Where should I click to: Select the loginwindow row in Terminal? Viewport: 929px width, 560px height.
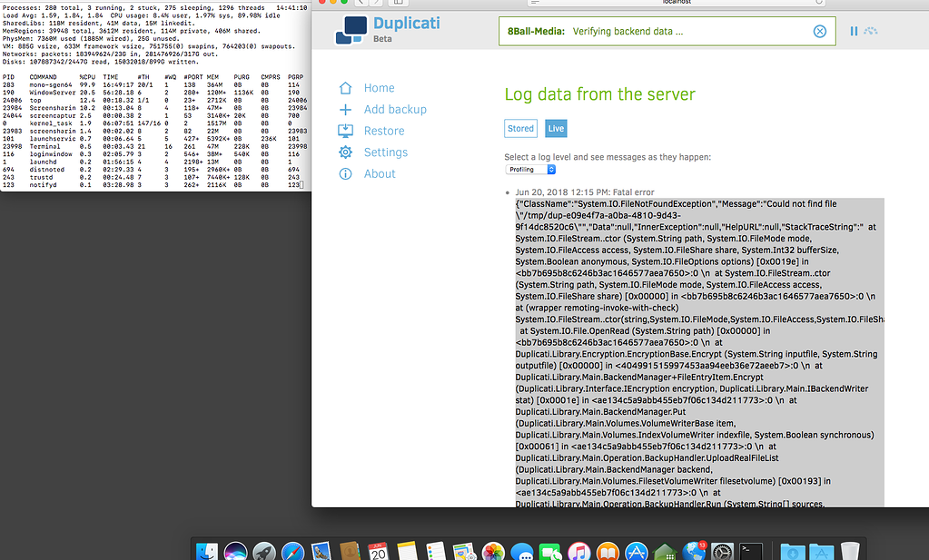[154, 154]
